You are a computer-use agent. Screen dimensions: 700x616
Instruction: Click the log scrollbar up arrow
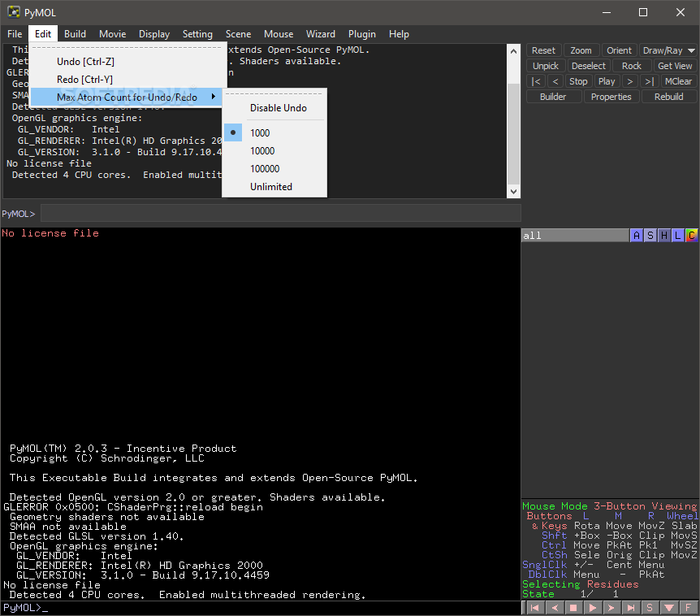pos(513,51)
